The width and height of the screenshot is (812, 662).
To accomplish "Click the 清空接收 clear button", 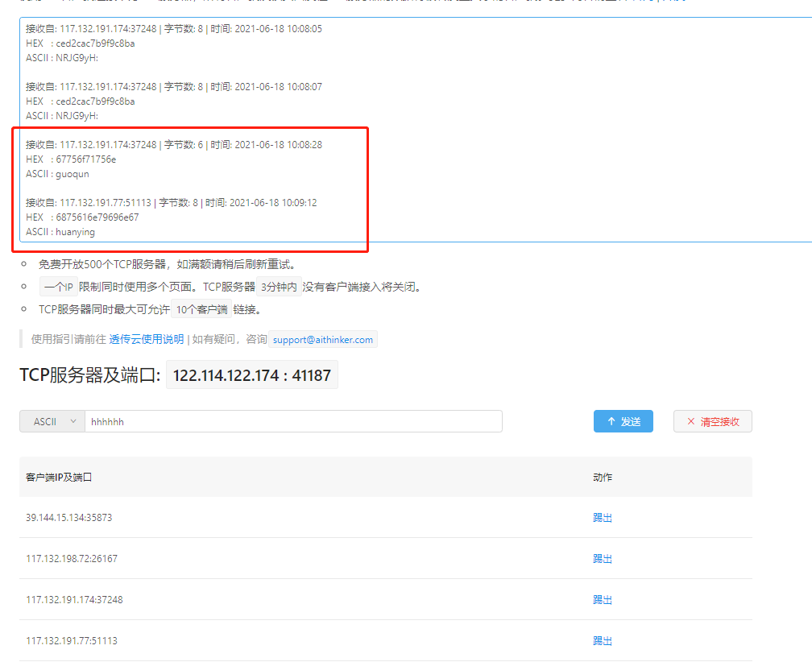I will [x=713, y=421].
